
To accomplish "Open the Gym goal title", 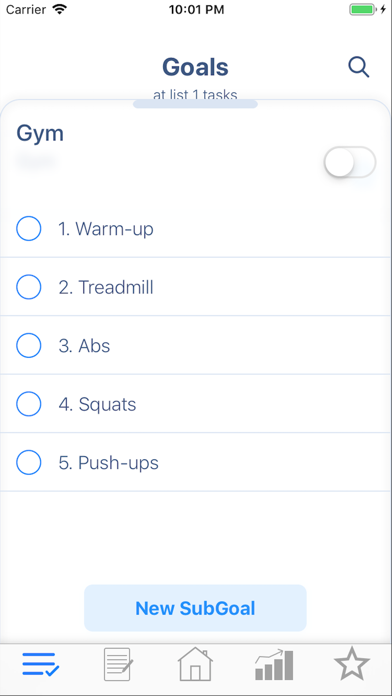I will coord(40,134).
